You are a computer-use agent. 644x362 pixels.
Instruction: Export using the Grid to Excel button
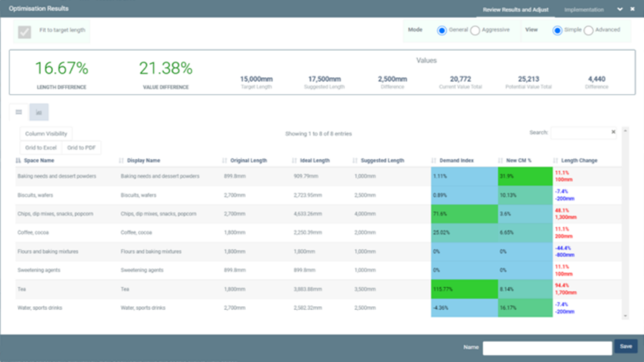[x=41, y=148]
